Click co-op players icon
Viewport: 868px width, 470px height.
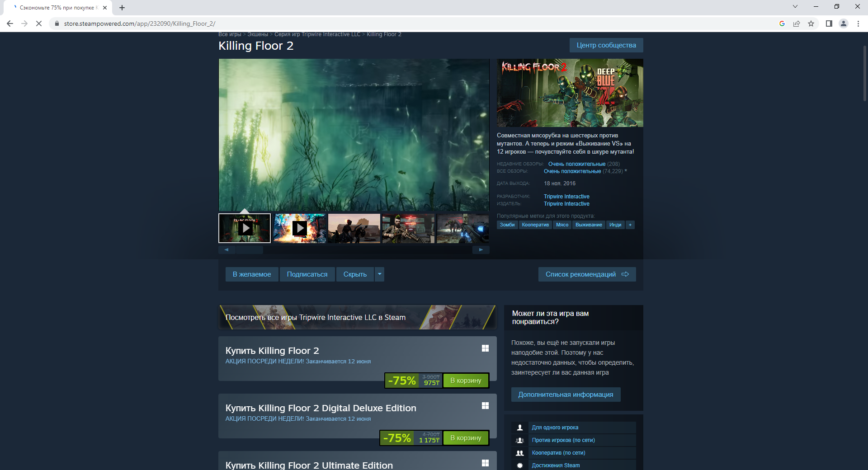(x=520, y=453)
